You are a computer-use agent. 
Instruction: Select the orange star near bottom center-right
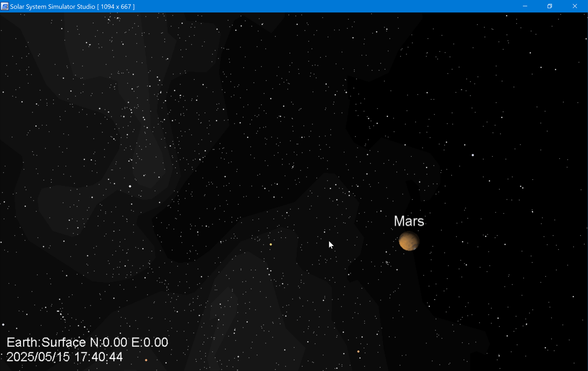pos(358,351)
